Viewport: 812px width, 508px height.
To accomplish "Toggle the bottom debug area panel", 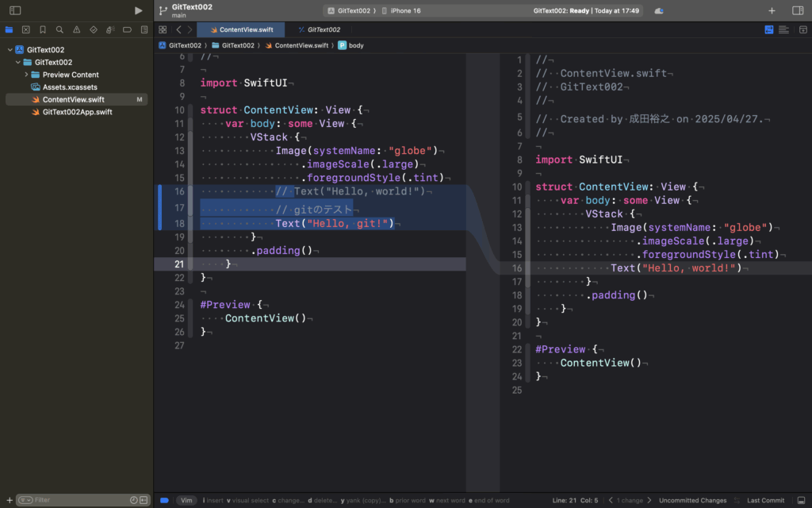I will pyautogui.click(x=801, y=500).
